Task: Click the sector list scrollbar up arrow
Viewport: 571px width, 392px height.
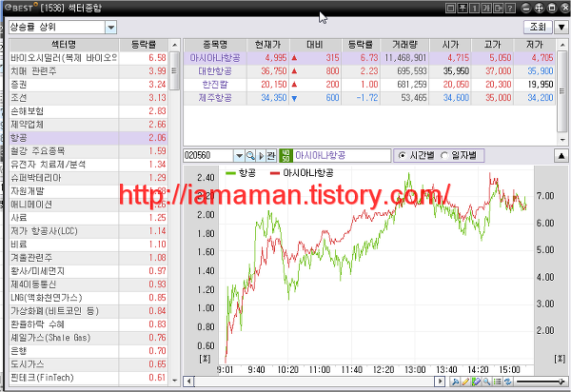Action: (x=174, y=45)
